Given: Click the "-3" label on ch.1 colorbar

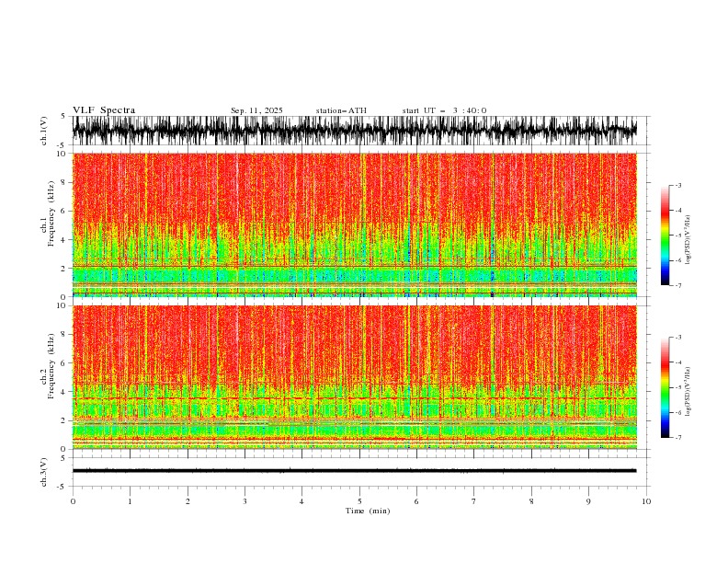Looking at the screenshot, I should [x=678, y=185].
